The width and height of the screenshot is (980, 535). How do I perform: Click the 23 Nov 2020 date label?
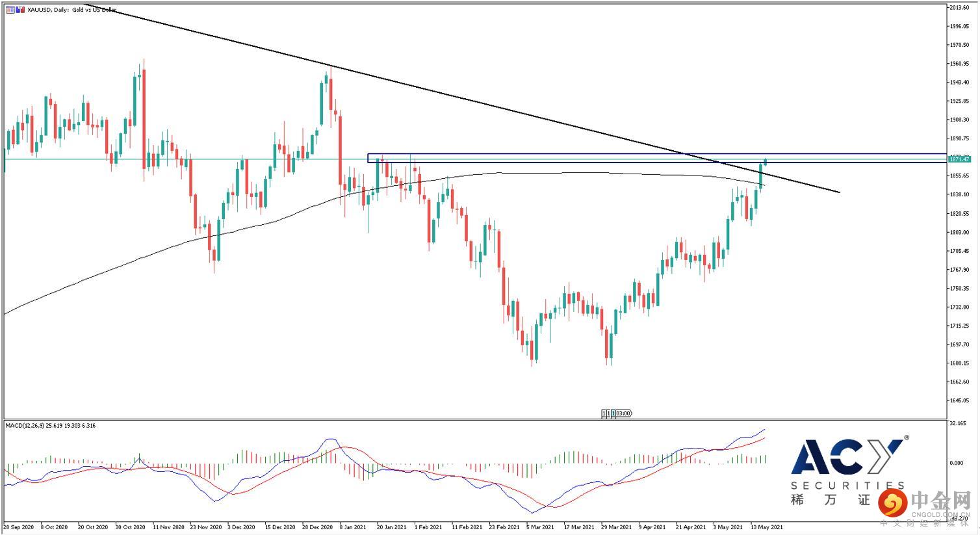pyautogui.click(x=205, y=527)
